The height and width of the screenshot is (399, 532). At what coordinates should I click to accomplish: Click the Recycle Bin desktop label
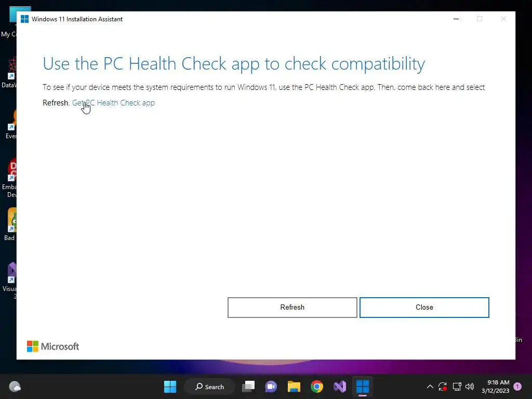point(519,340)
